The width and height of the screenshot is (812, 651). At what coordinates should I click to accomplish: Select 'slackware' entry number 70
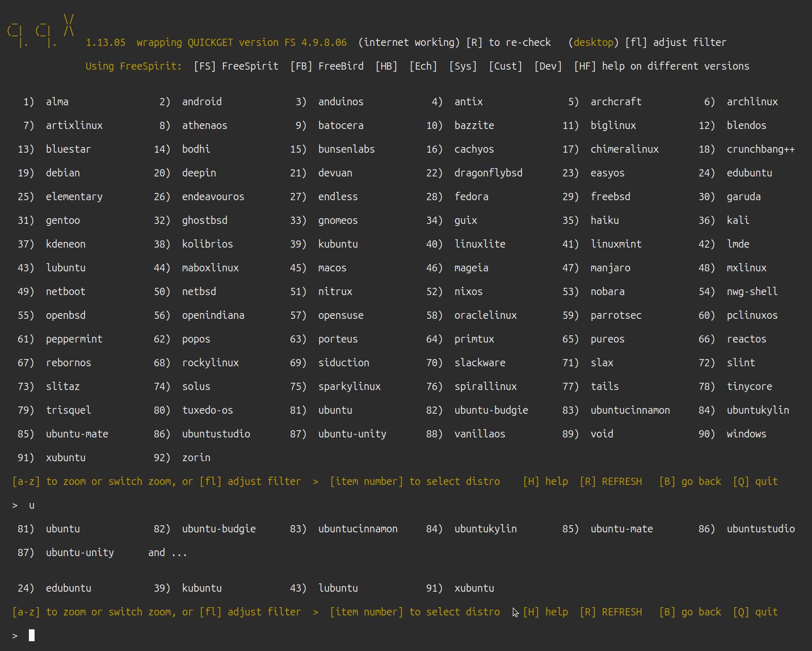[480, 363]
